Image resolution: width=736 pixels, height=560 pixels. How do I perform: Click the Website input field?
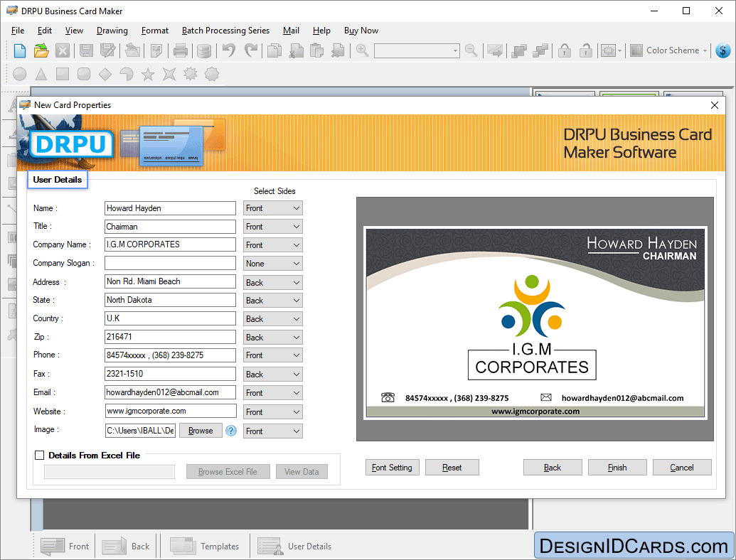(171, 411)
